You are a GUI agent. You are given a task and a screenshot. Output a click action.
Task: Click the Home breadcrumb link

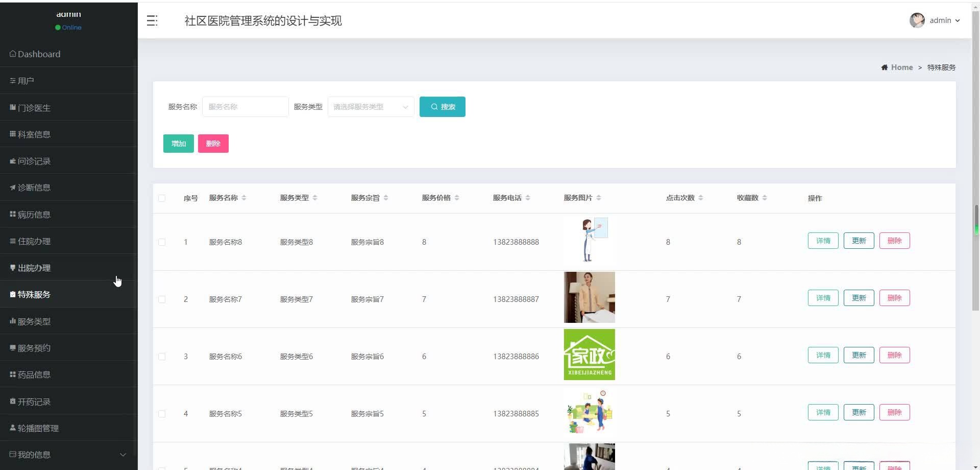901,67
